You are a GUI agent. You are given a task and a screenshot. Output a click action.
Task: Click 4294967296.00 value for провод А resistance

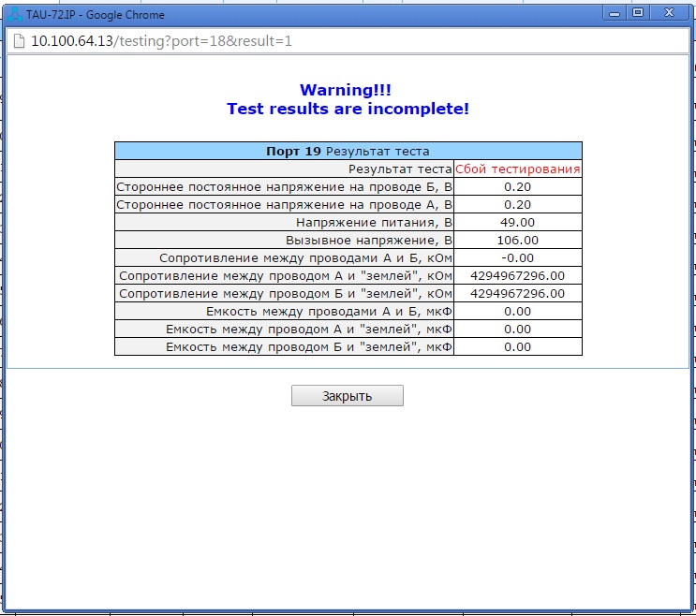[518, 275]
